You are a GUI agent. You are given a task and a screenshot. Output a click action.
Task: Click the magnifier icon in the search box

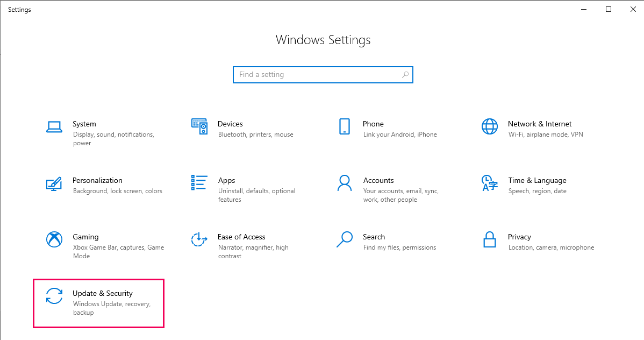[405, 75]
